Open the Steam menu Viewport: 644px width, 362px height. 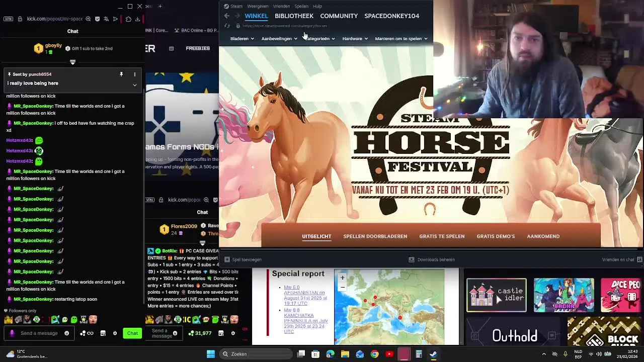pyautogui.click(x=233, y=6)
